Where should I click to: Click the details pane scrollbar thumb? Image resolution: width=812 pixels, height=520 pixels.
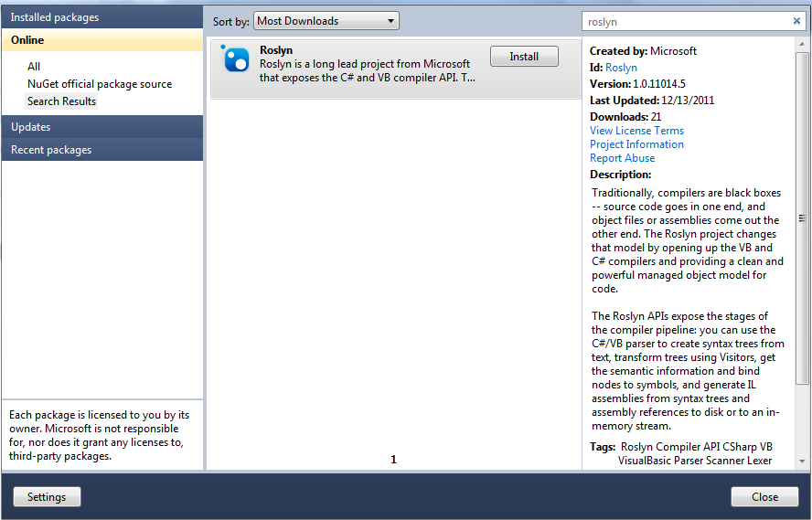click(x=802, y=218)
